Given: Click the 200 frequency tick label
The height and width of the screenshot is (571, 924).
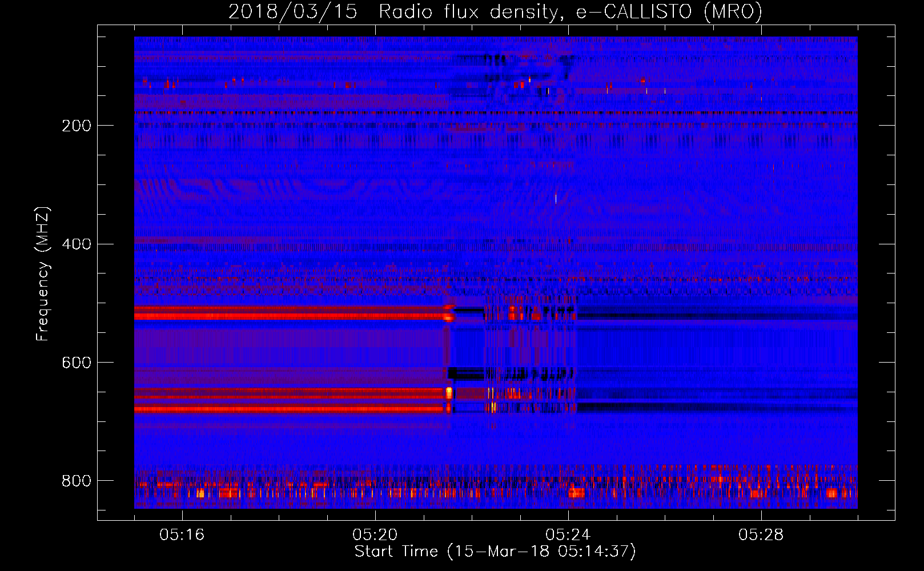Looking at the screenshot, I should click(x=77, y=126).
